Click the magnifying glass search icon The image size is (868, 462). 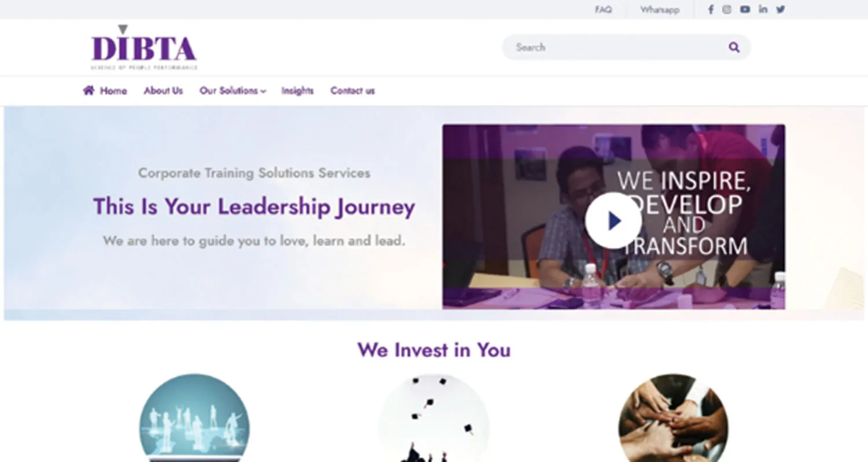coord(734,47)
